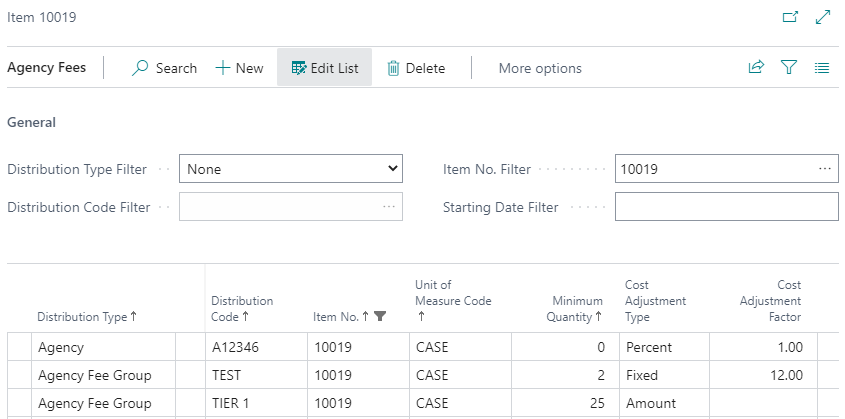The image size is (845, 419).
Task: Create a New agency fee record
Action: tap(240, 68)
